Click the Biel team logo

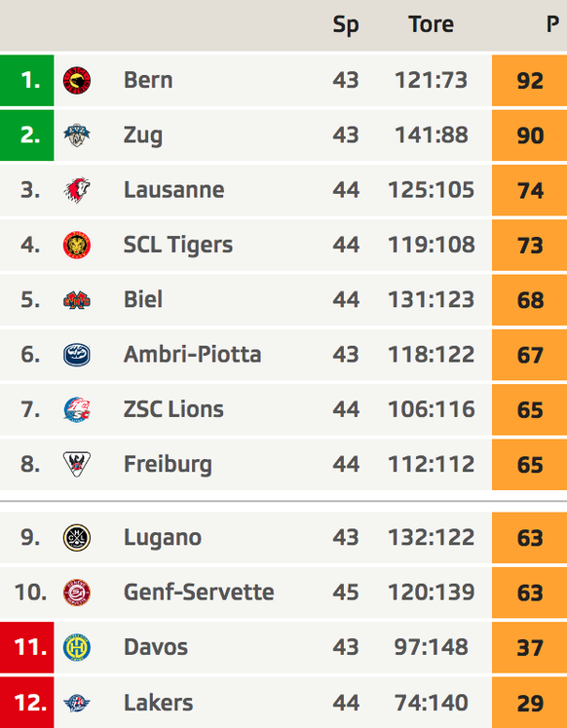[77, 300]
